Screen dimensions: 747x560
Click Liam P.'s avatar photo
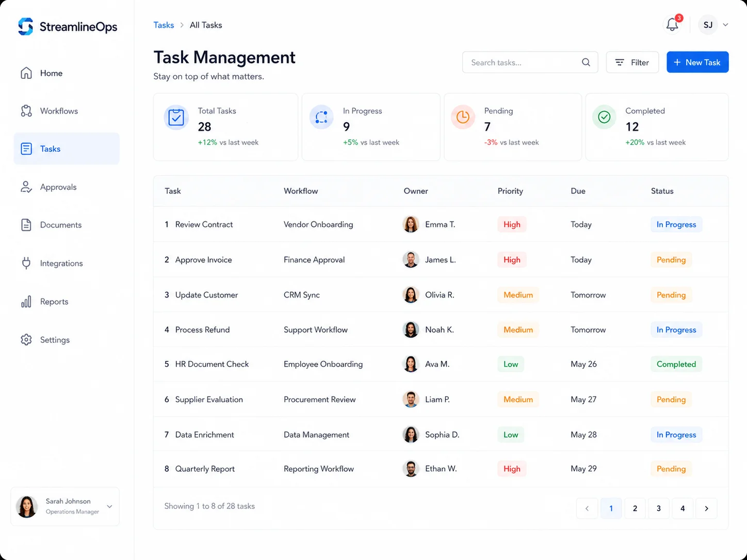(411, 399)
